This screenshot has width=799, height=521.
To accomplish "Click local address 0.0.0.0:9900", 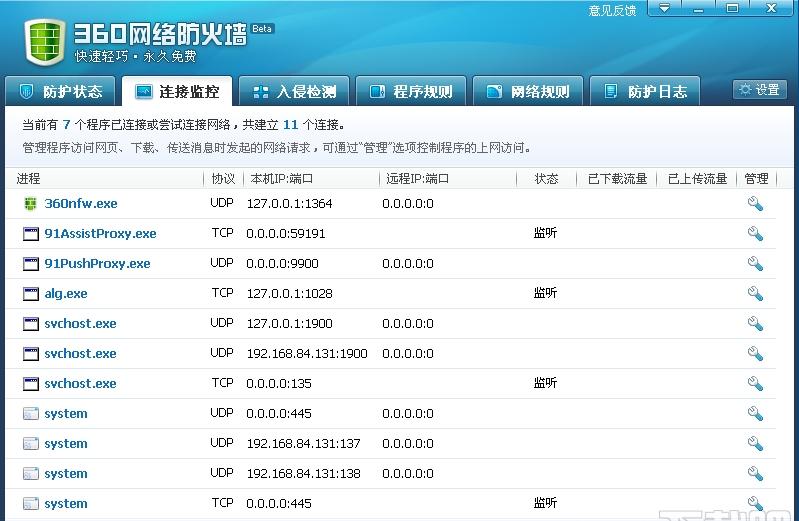I will 282,264.
